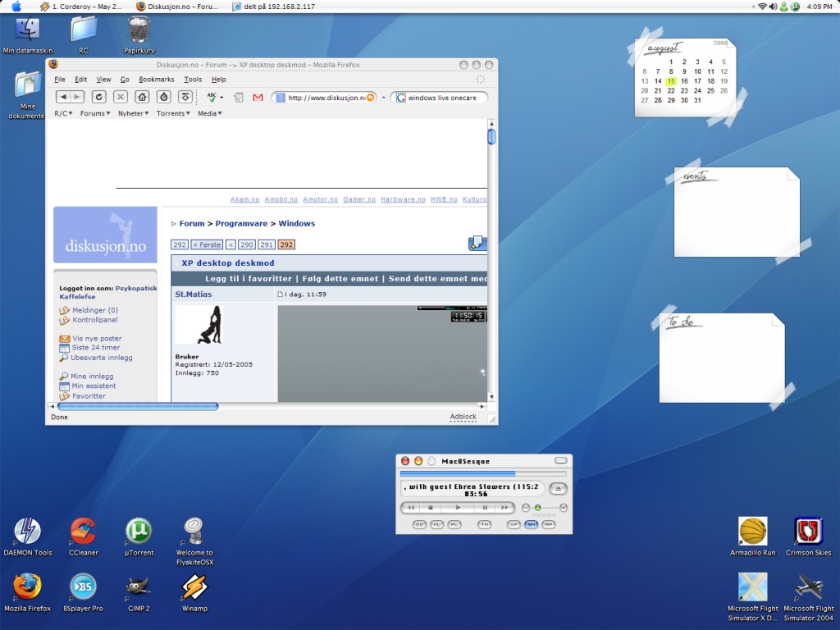Stop loading the Firefox page
The width and height of the screenshot is (840, 630).
121,97
